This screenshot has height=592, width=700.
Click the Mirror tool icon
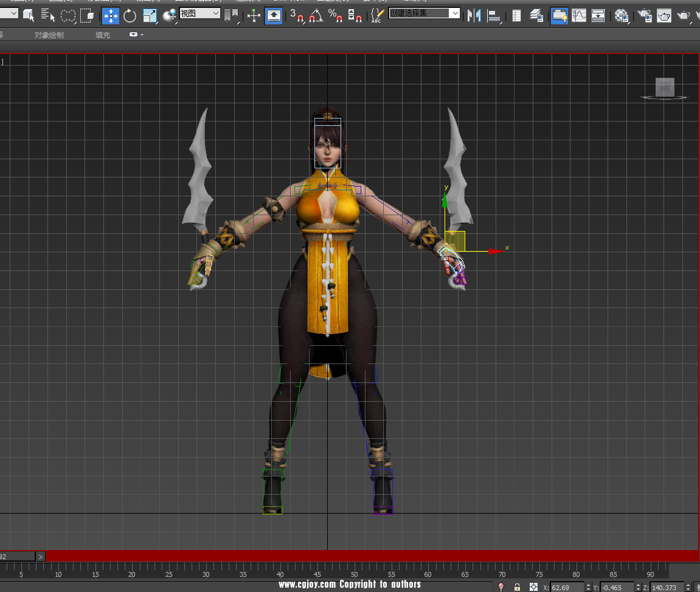point(474,15)
